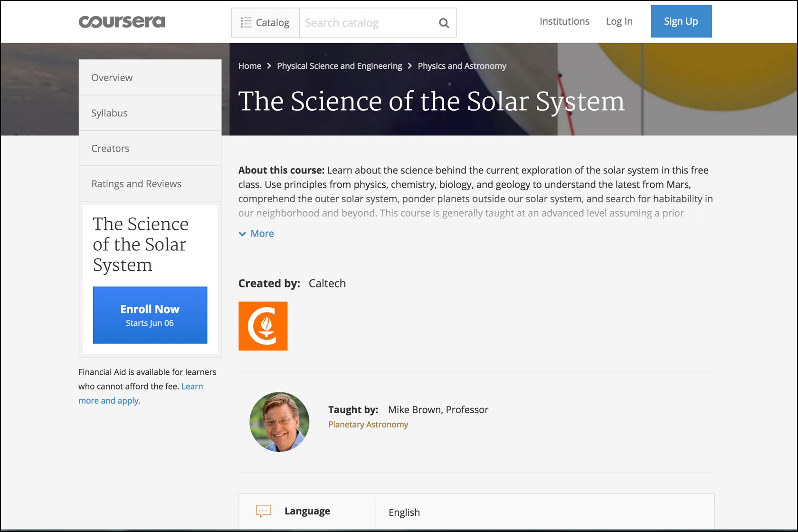Click the Log In link

[619, 21]
